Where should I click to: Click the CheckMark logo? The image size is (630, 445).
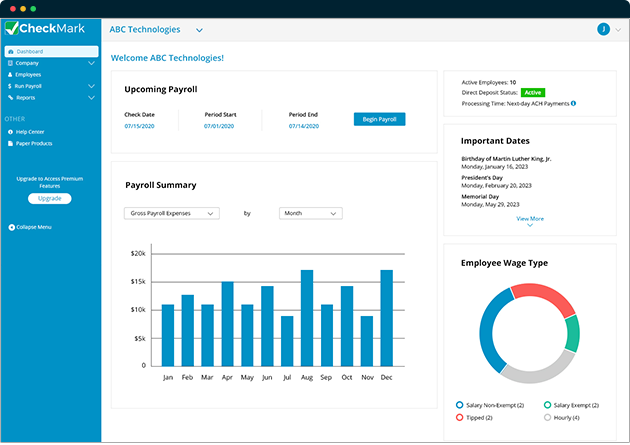coord(45,28)
